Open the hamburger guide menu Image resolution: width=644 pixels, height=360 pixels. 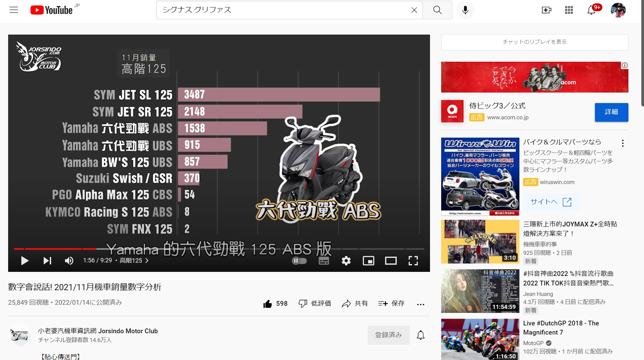point(14,10)
